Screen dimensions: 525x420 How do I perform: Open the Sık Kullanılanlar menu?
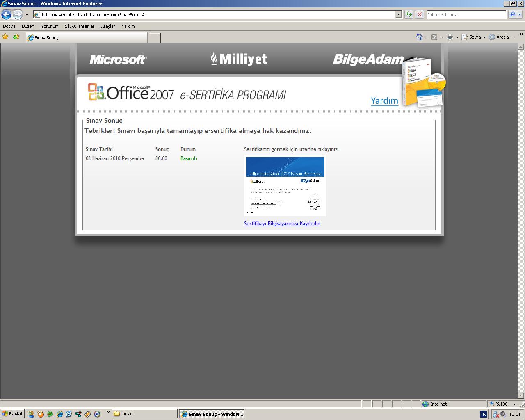tap(80, 26)
